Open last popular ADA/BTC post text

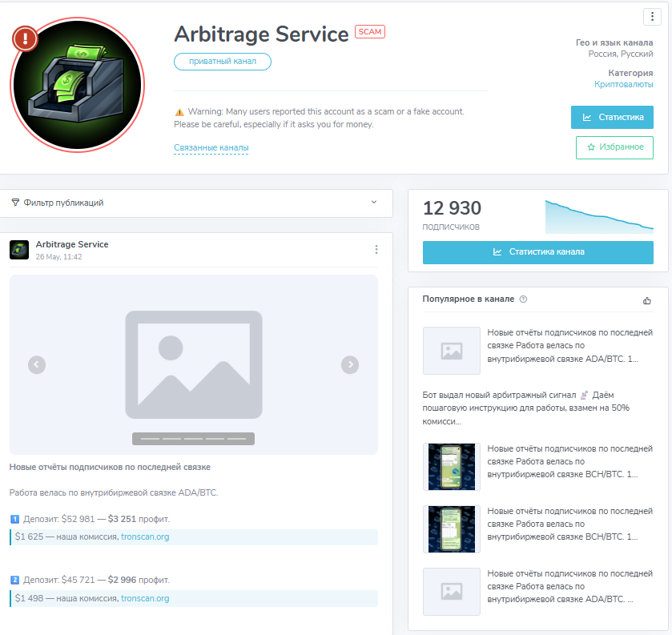[570, 587]
